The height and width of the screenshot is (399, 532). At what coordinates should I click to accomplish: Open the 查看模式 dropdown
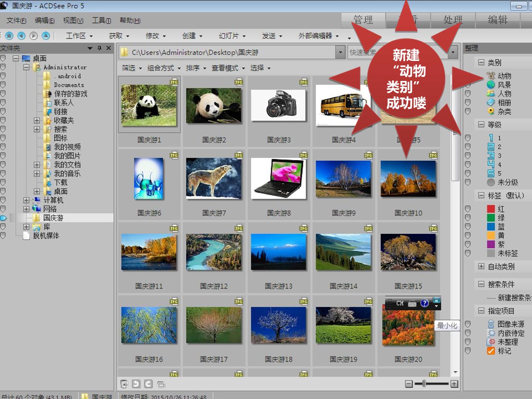pos(228,68)
